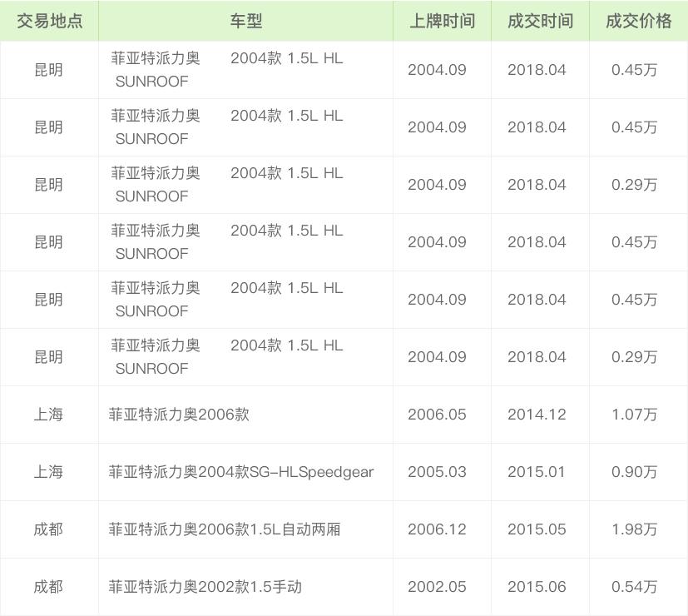
Task: Click the 车型 column header
Action: 245,21
